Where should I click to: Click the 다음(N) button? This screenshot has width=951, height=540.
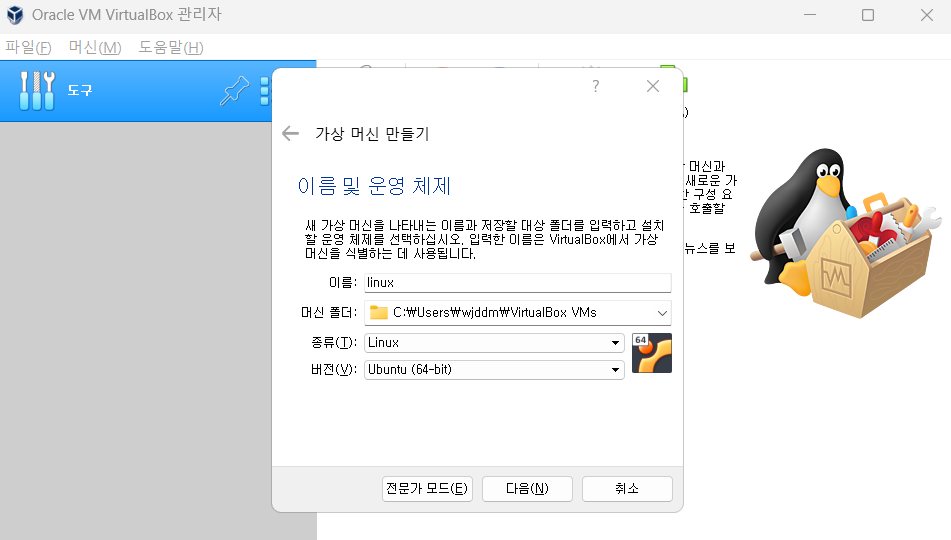(x=527, y=489)
